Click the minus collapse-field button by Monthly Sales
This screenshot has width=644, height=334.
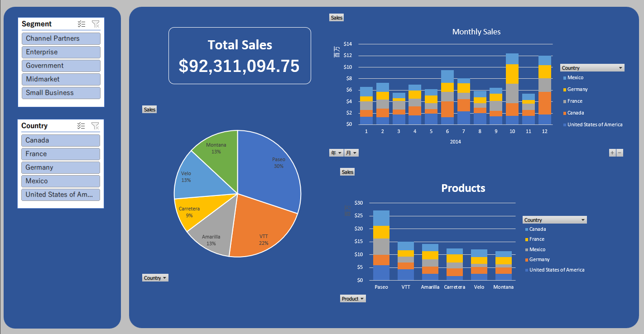pos(620,153)
